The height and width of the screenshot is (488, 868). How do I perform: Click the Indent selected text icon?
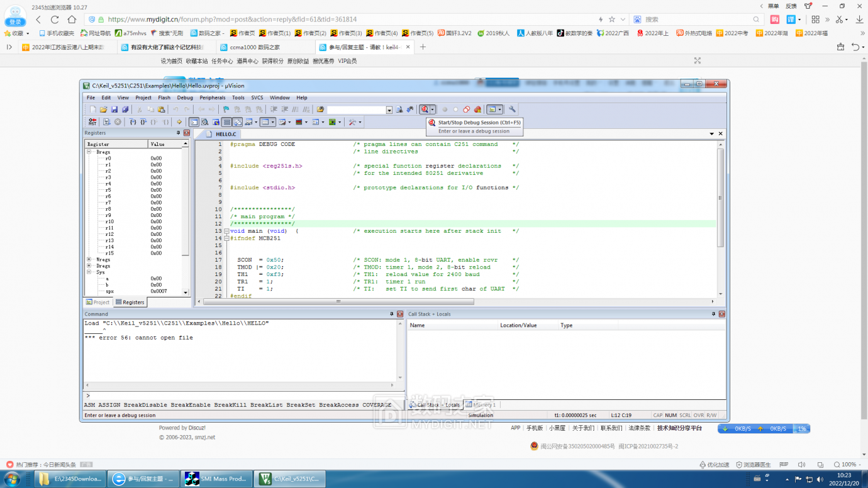(x=274, y=109)
